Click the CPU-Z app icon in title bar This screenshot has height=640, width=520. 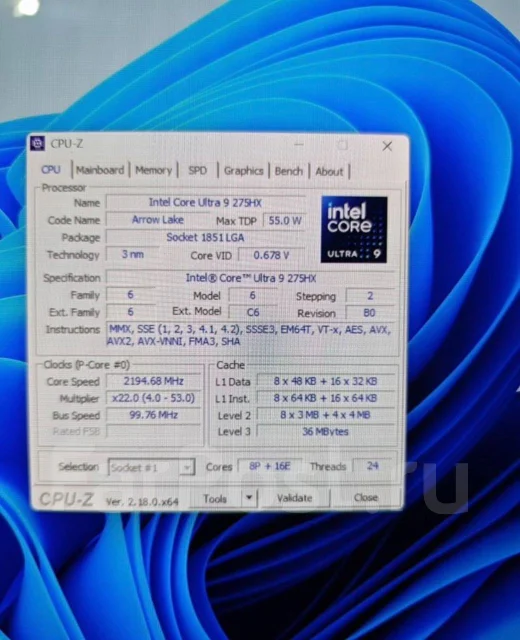38,144
